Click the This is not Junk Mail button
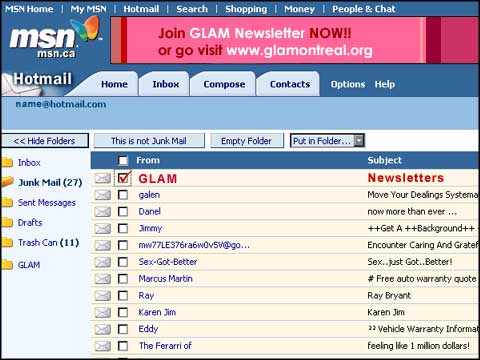Screen dimensions: 480x360 tap(149, 141)
